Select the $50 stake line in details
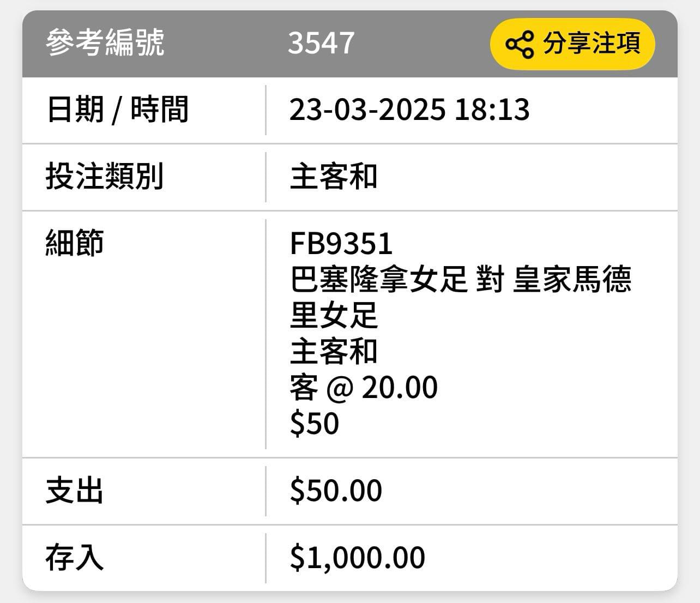Image resolution: width=700 pixels, height=603 pixels. point(315,424)
